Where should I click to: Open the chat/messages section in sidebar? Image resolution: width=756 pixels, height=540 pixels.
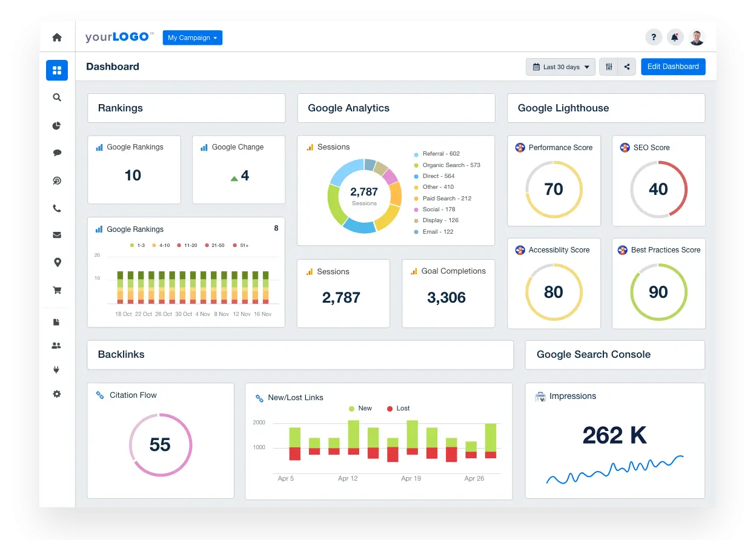[56, 153]
